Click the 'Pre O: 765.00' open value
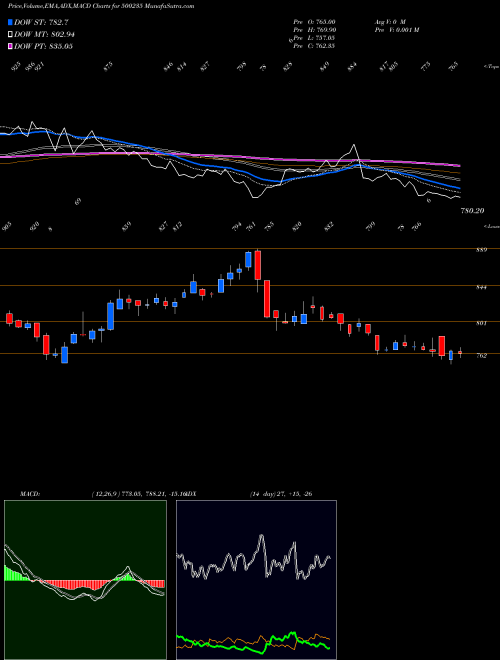500x660 pixels. click(314, 22)
